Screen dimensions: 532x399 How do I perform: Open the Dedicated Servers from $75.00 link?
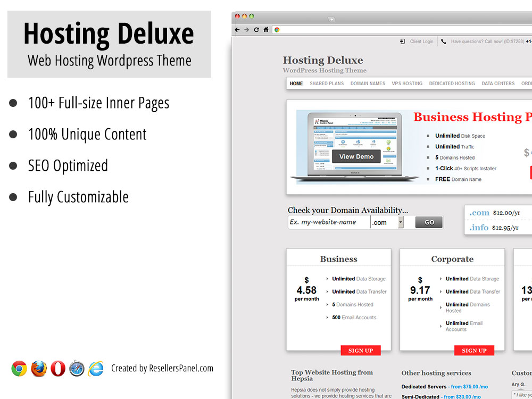point(444,387)
